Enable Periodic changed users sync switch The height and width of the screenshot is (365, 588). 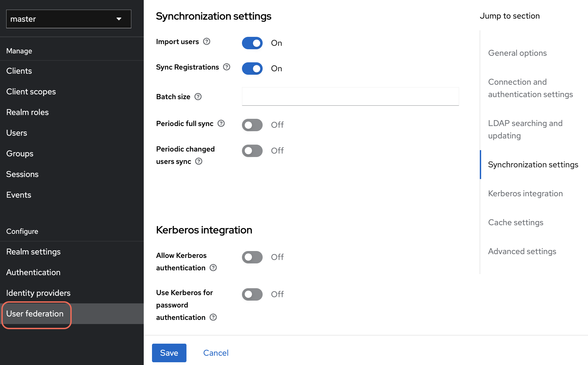[x=252, y=151]
